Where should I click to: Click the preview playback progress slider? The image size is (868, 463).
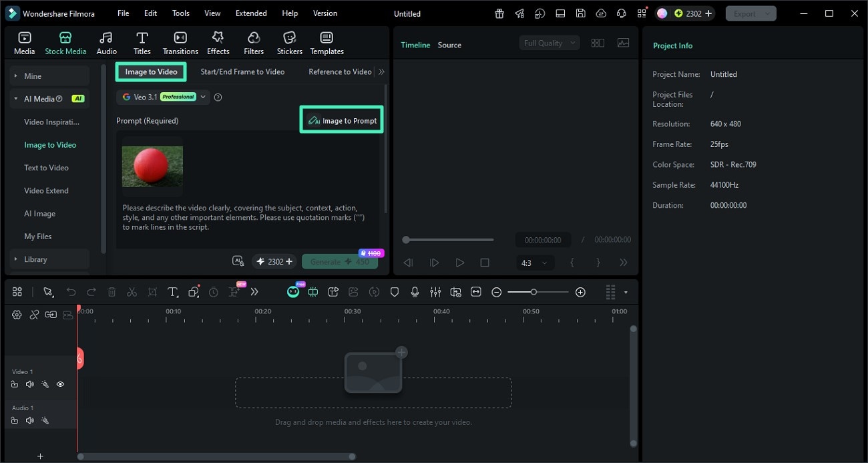tap(449, 239)
